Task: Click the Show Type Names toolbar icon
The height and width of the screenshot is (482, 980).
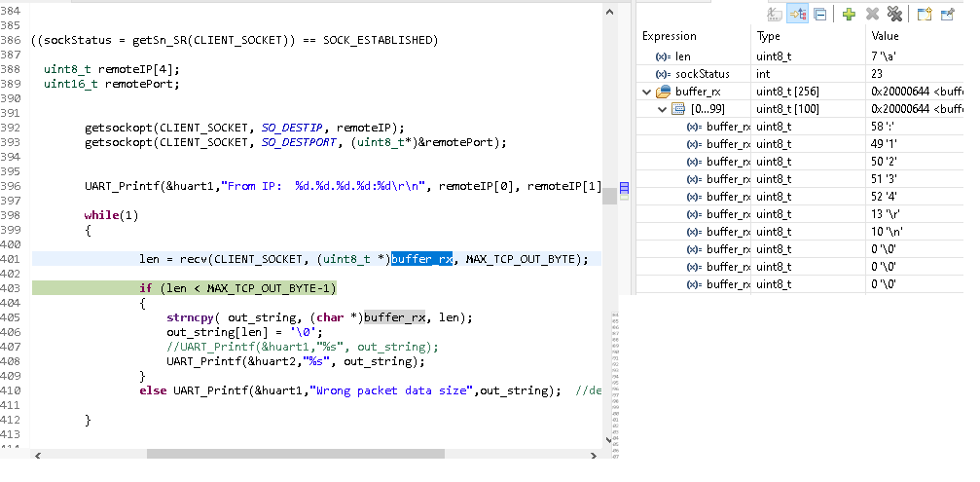Action: [775, 14]
